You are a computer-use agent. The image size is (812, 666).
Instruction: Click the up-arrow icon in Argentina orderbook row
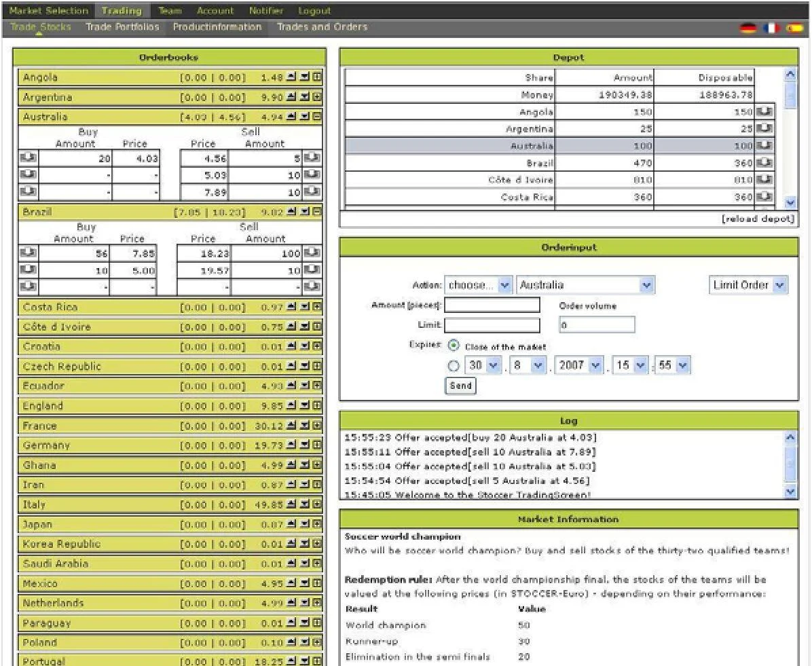coord(291,97)
